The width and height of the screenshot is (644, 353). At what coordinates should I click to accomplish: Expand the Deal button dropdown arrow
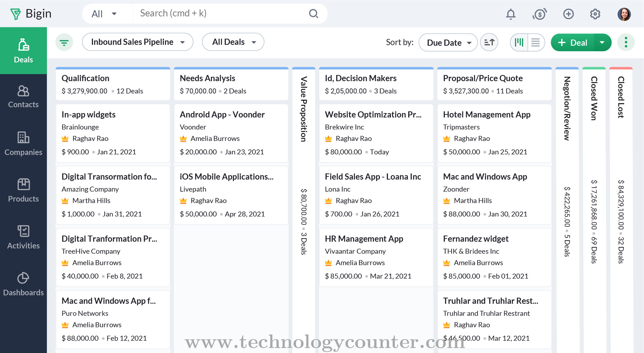602,42
